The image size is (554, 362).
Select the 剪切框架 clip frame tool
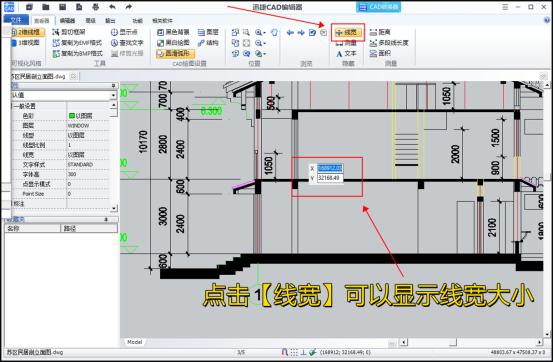point(69,32)
